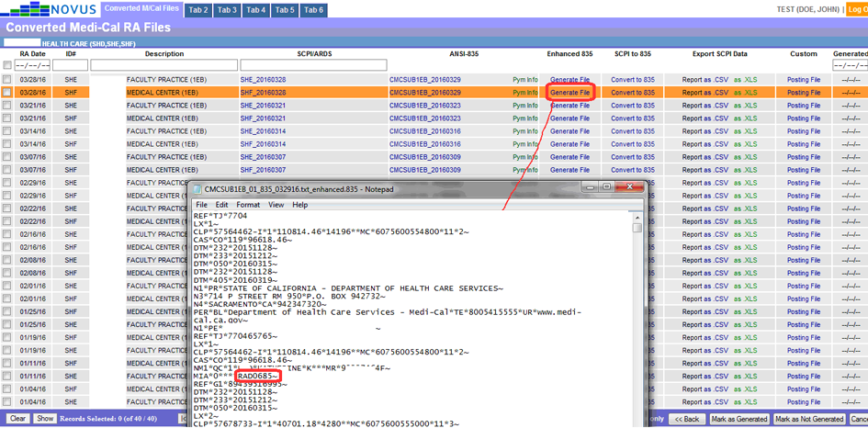868x428 pixels.
Task: Click the Generated date filter field
Action: (x=850, y=65)
